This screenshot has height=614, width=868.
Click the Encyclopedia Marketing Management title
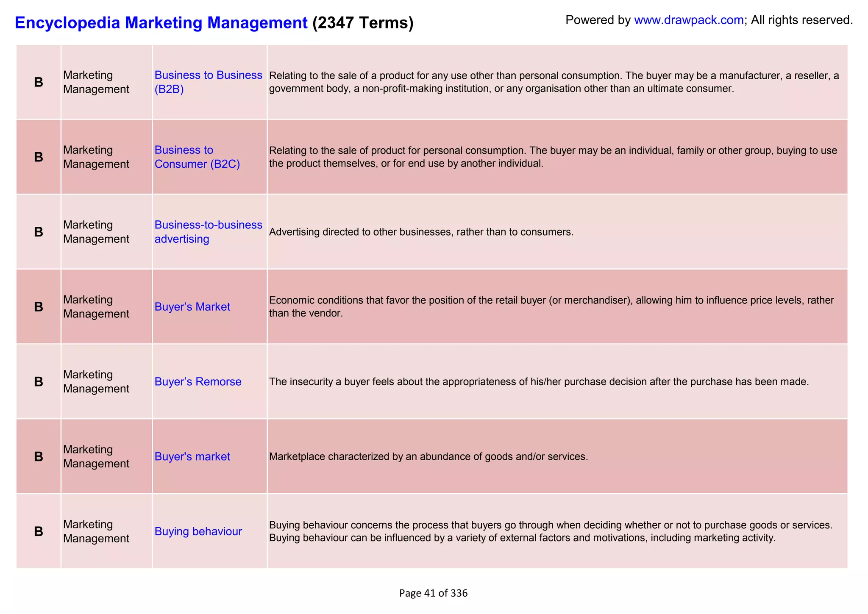click(161, 22)
